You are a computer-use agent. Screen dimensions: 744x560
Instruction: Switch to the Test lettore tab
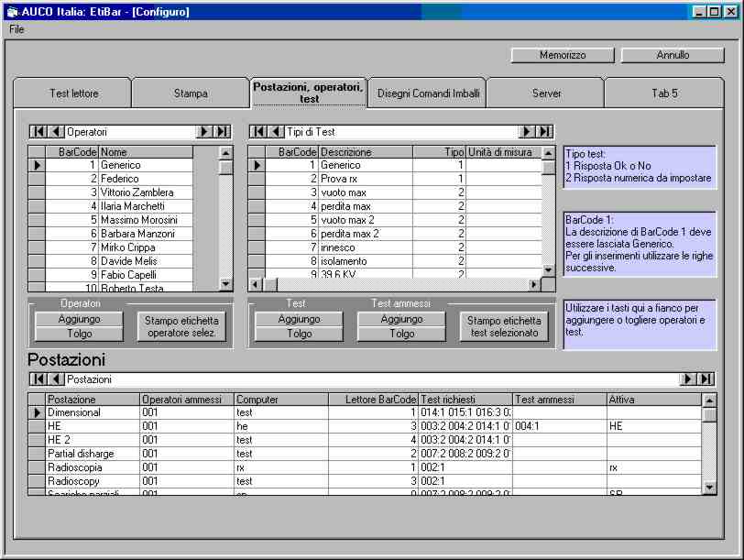click(x=73, y=93)
